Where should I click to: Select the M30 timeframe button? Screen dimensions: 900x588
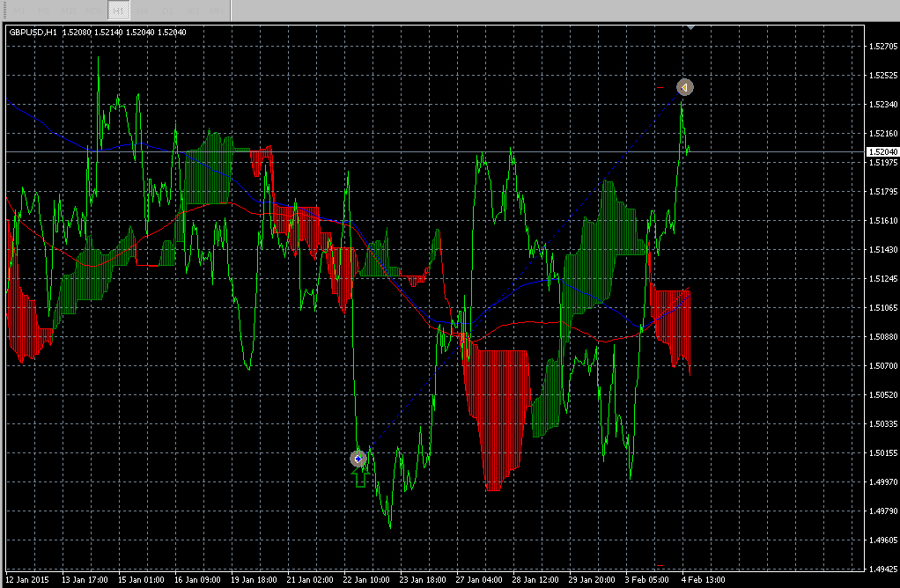click(x=93, y=11)
